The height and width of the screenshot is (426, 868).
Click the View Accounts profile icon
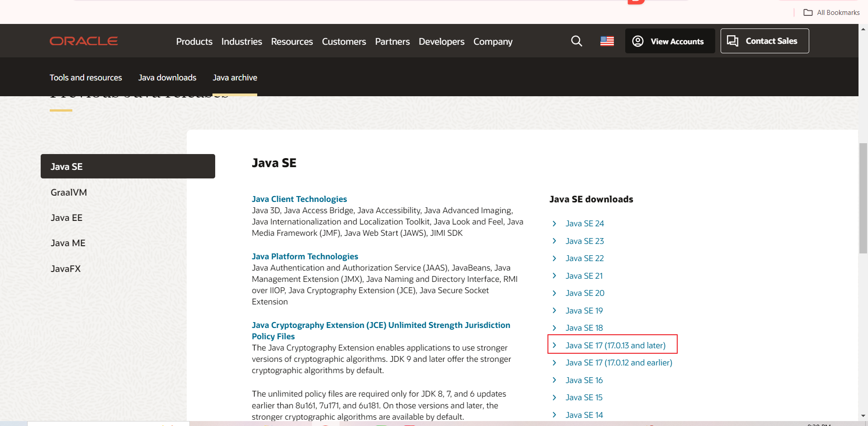(637, 41)
